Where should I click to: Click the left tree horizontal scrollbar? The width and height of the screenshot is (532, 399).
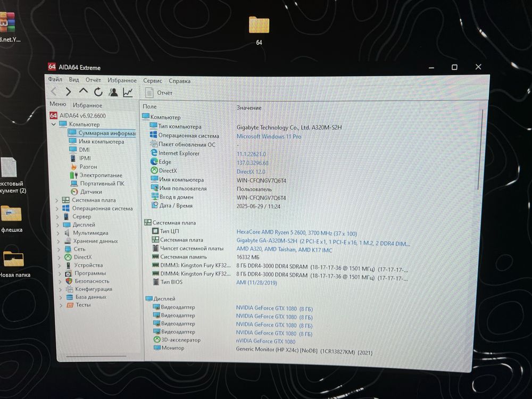coord(96,356)
